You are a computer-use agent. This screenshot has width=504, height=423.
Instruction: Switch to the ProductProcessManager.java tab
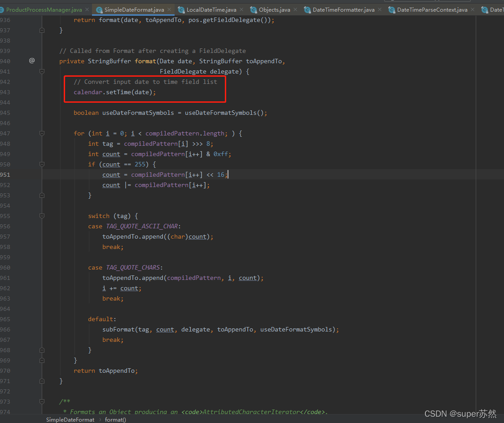(44, 9)
